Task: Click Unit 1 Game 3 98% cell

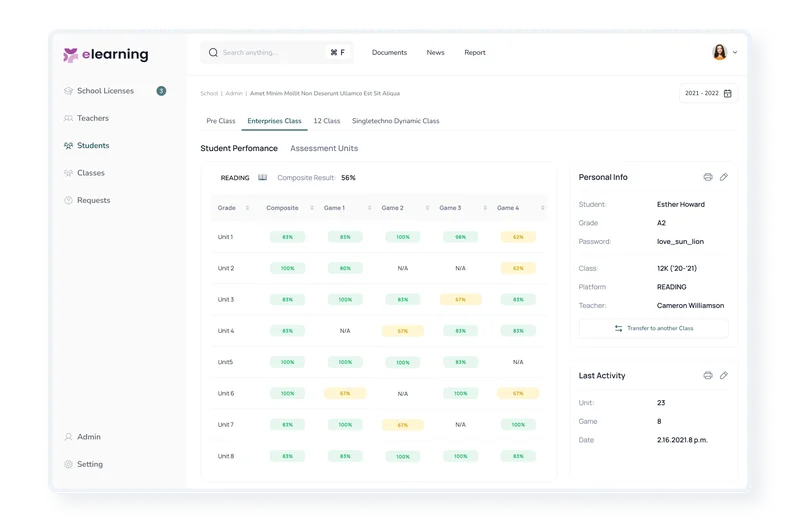Action: point(460,237)
